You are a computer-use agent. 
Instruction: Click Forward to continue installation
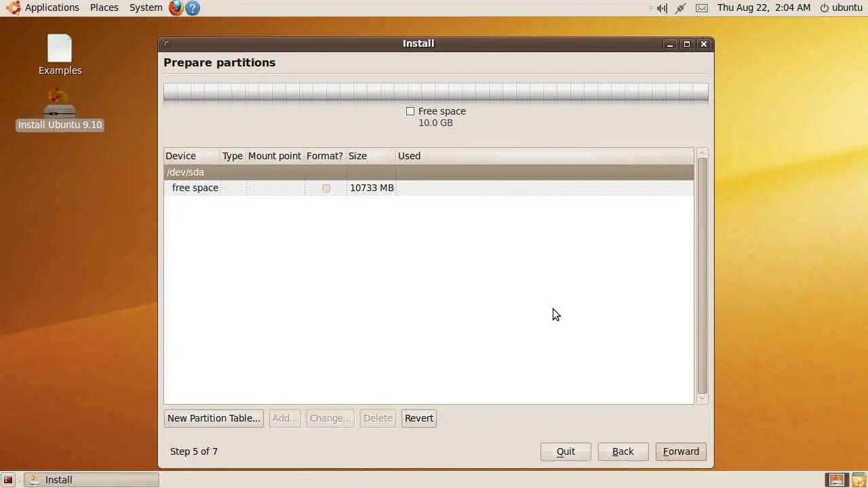[x=681, y=451]
